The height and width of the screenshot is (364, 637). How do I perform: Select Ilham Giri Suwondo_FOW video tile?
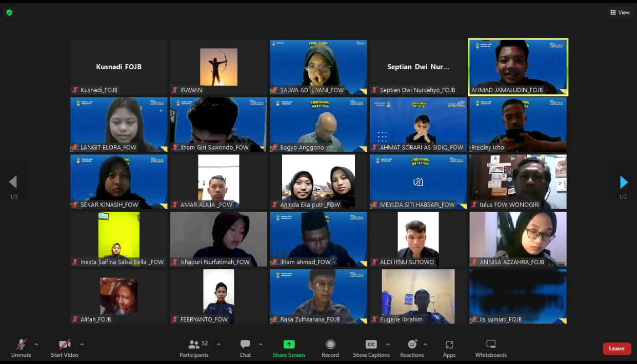tap(218, 125)
